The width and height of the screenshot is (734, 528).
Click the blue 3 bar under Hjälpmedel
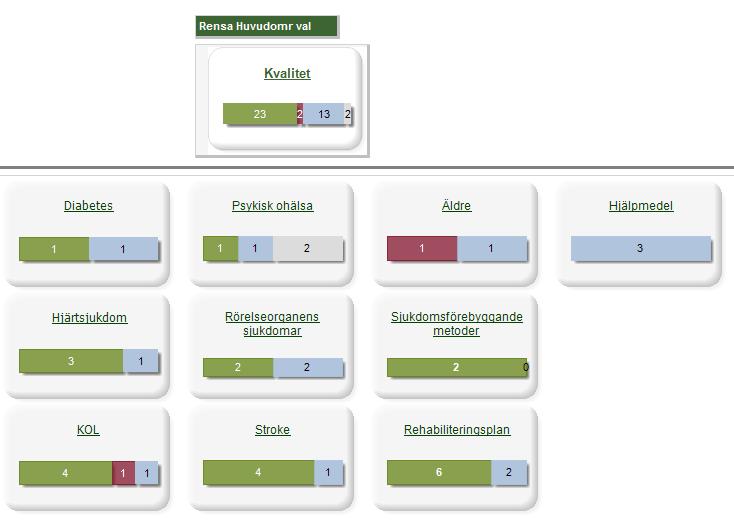pyautogui.click(x=640, y=248)
